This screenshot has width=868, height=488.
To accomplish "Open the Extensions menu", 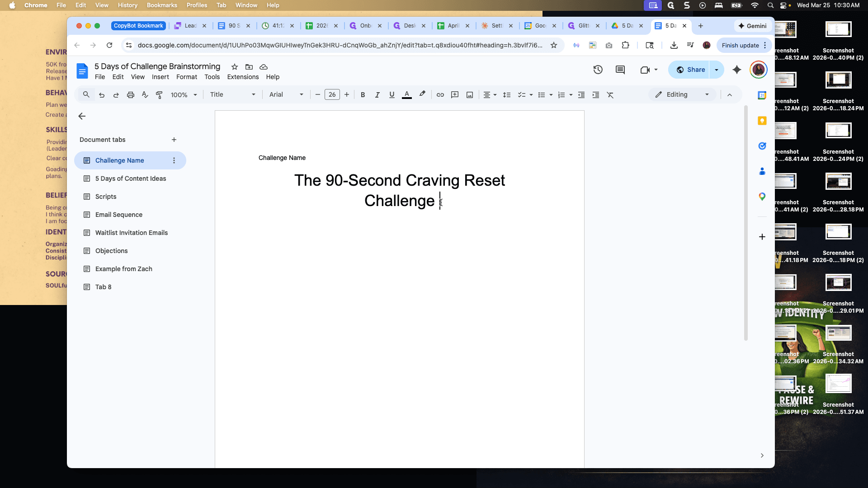I will [243, 77].
